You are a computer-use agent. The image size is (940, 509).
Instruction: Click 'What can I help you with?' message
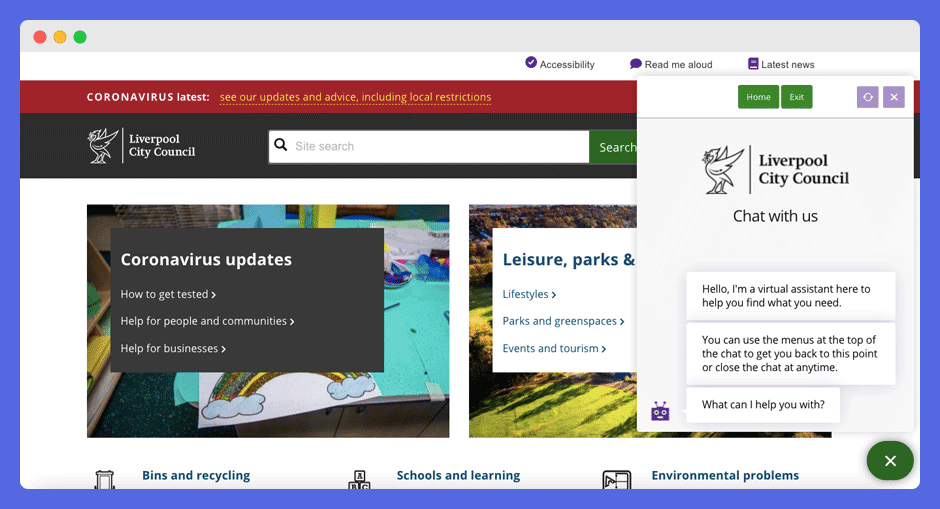pos(763,405)
